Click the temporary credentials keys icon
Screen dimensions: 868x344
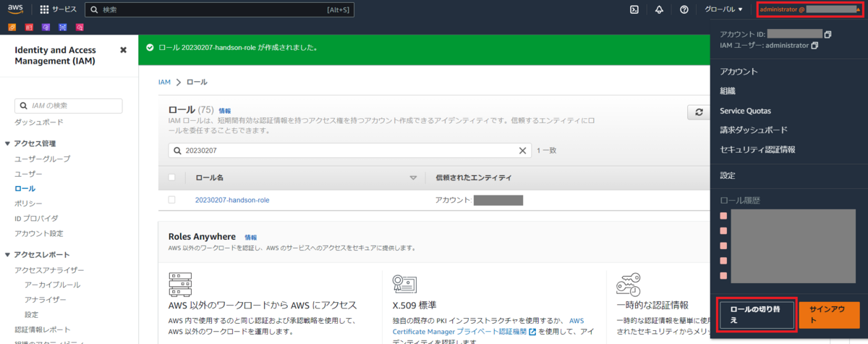[x=629, y=283]
